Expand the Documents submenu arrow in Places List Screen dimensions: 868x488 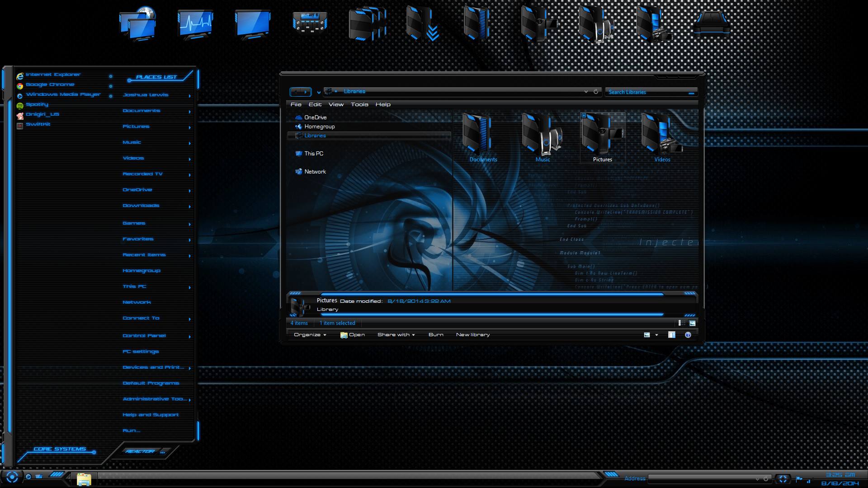[x=189, y=112]
